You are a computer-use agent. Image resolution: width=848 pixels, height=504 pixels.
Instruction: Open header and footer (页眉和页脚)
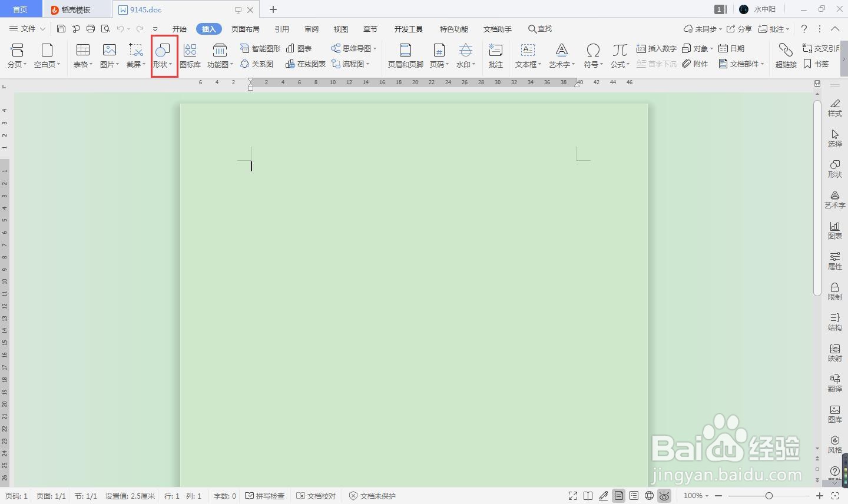405,56
